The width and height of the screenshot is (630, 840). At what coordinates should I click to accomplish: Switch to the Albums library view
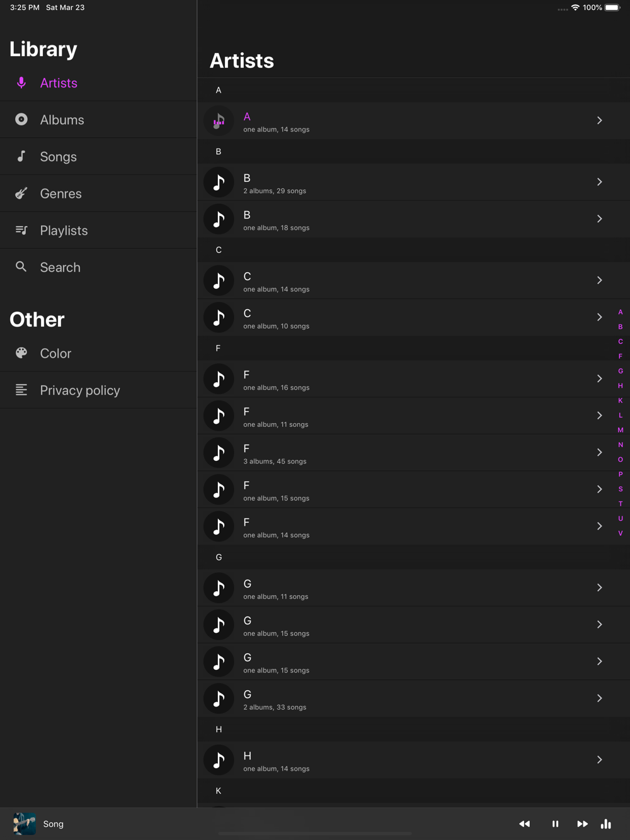point(62,120)
